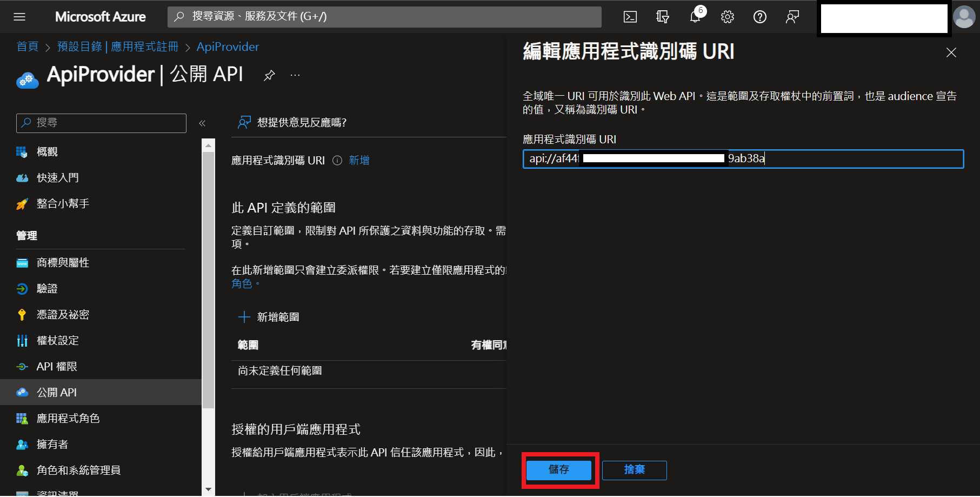This screenshot has width=980, height=497.
Task: Pin the ApiProvider page with the pin icon
Action: click(x=269, y=75)
